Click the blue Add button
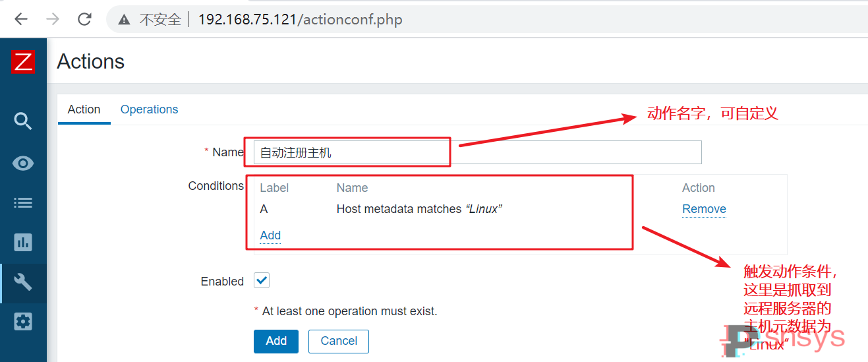 (276, 341)
